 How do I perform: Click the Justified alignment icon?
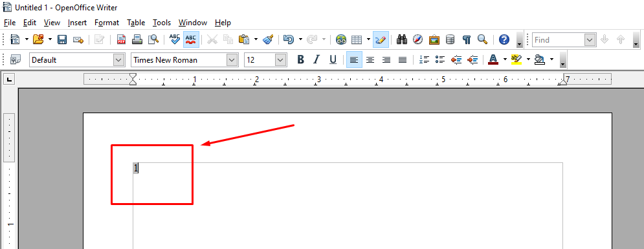(x=403, y=60)
